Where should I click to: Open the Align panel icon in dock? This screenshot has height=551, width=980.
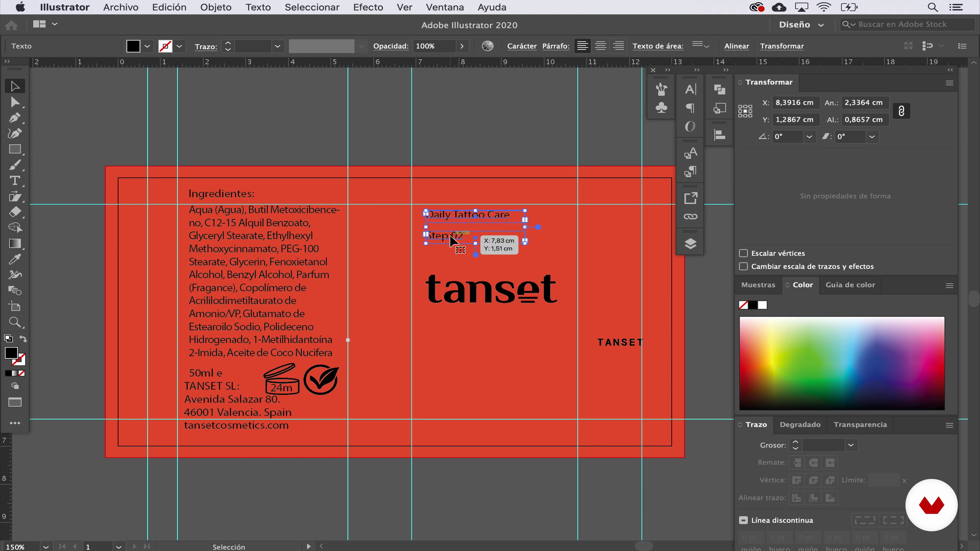(x=719, y=135)
